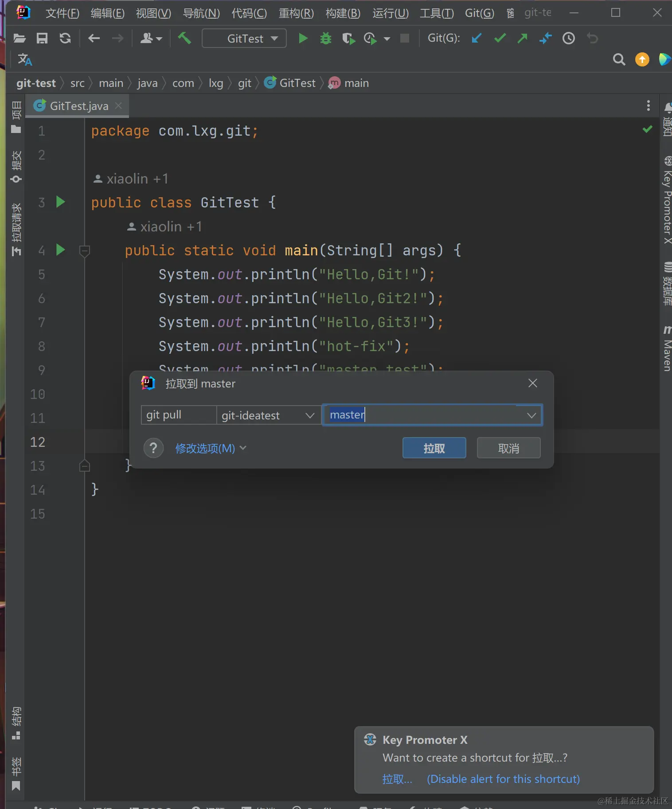Run with coverage shield icon
Image resolution: width=672 pixels, height=809 pixels.
[x=349, y=39]
